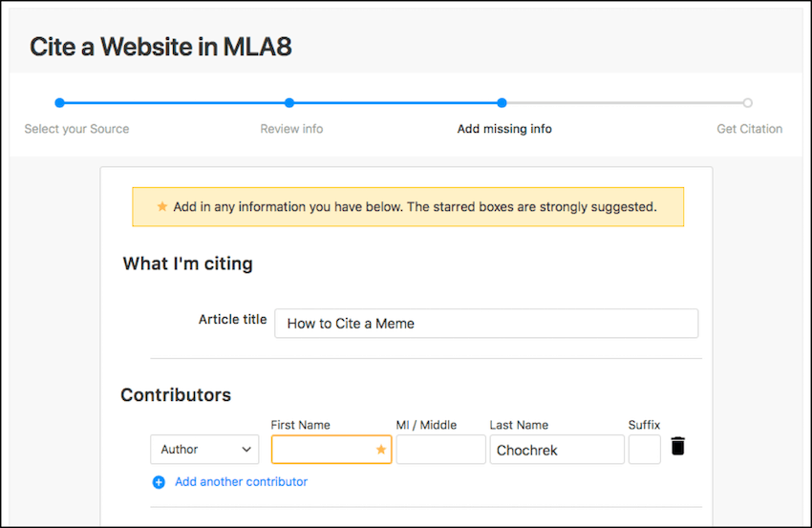This screenshot has height=528, width=812.
Task: Click the empty step circle above Get Citation
Action: pyautogui.click(x=747, y=103)
